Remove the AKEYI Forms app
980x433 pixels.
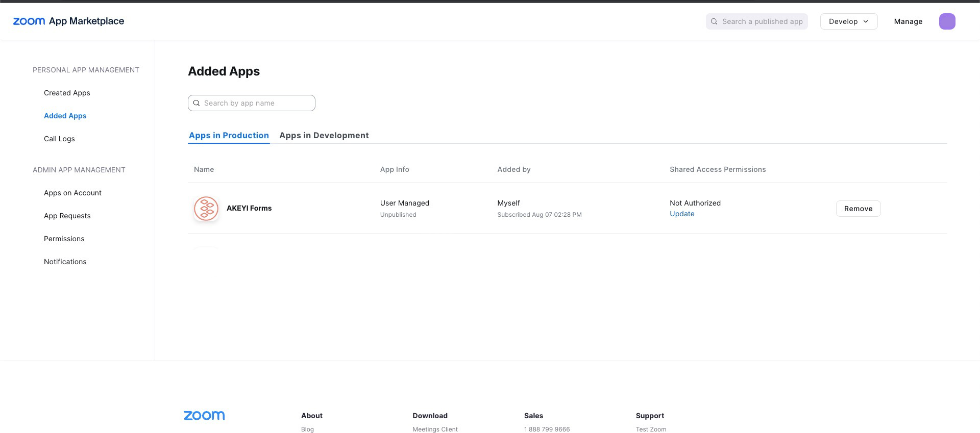[x=857, y=209]
